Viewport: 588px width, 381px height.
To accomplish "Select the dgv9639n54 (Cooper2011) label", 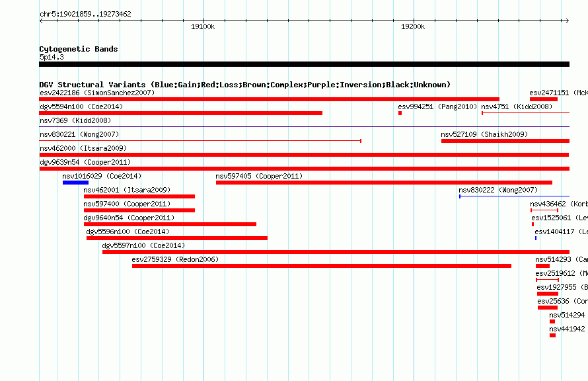I will point(85,162).
